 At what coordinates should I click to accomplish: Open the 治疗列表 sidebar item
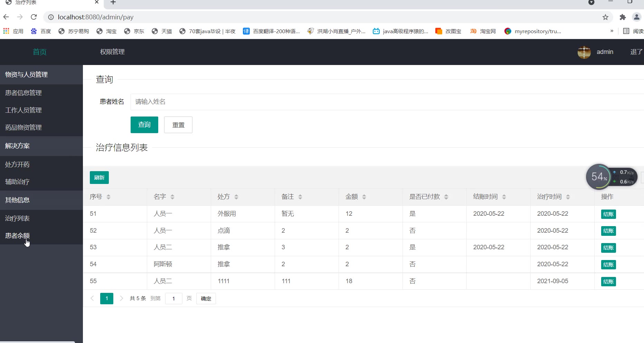(x=41, y=218)
